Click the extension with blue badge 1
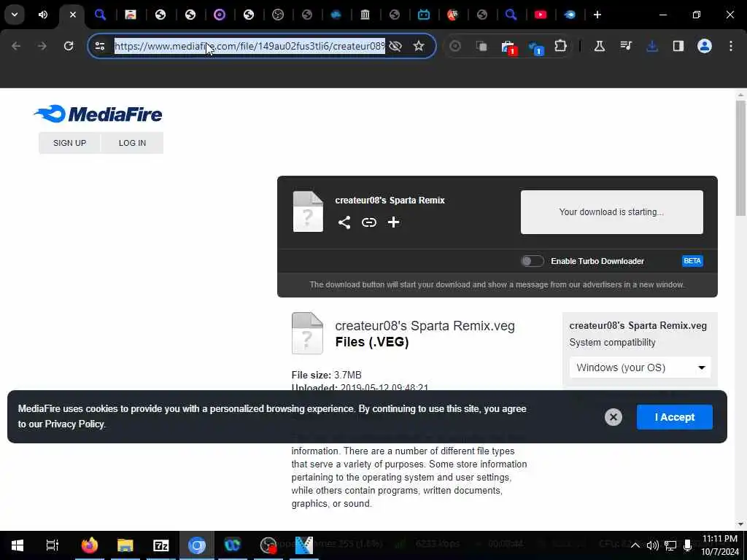The image size is (747, 560). coord(535,47)
